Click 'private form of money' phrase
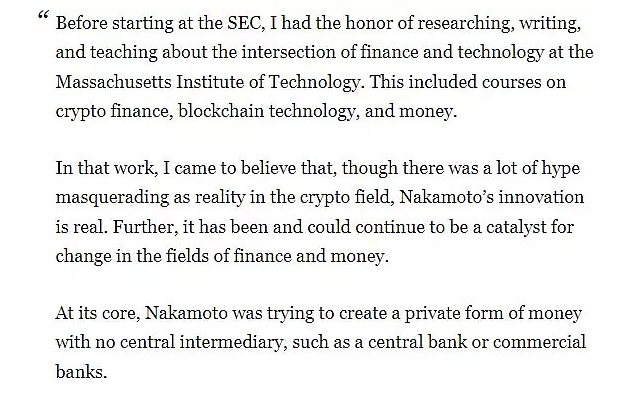Screen dimensions: 625x397 [493, 314]
